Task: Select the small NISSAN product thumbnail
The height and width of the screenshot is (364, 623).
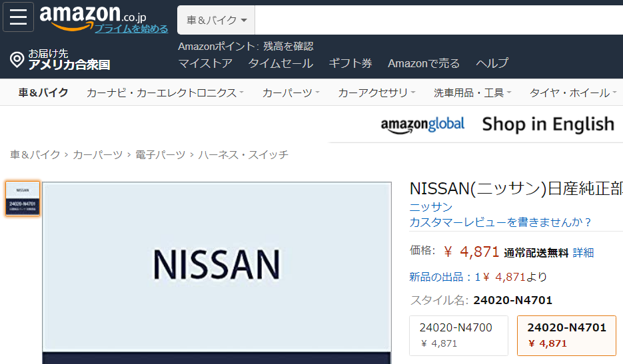Action: pos(23,198)
